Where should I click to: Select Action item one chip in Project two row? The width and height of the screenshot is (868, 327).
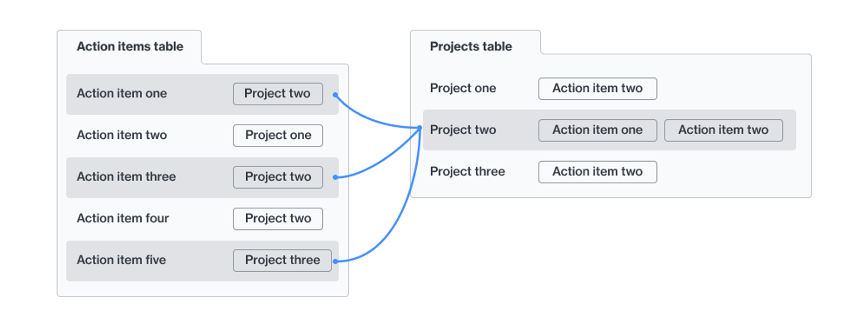click(x=597, y=130)
